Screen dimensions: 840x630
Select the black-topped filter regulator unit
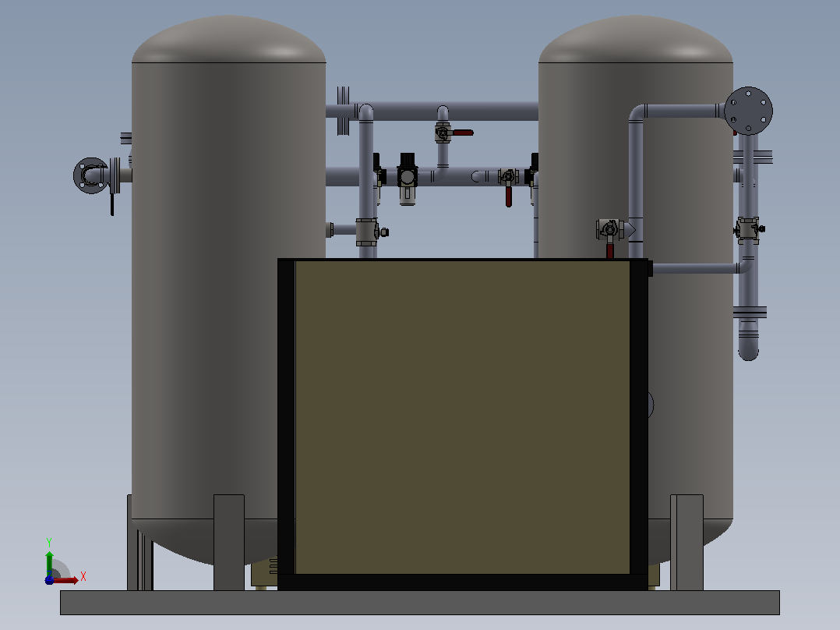coord(407,179)
